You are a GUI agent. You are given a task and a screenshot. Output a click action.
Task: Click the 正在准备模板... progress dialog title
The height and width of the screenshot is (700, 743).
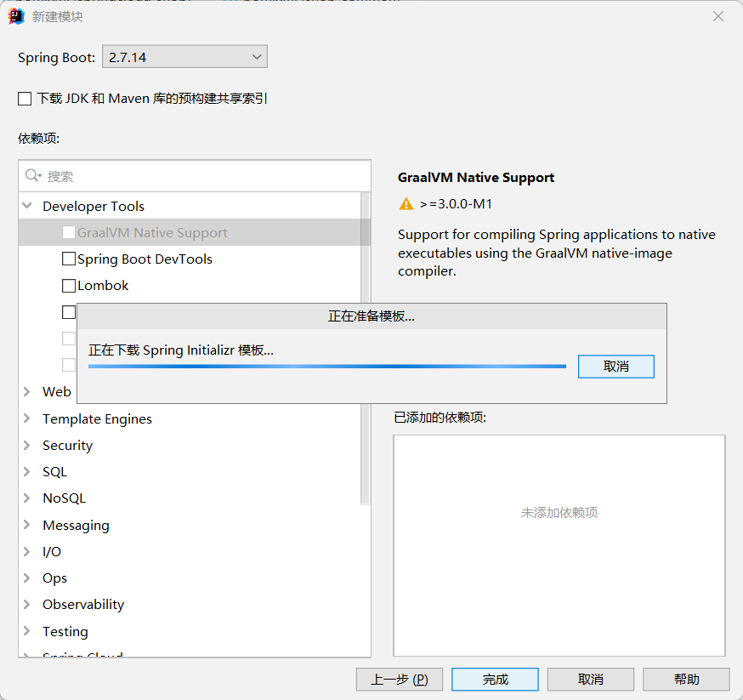(371, 316)
